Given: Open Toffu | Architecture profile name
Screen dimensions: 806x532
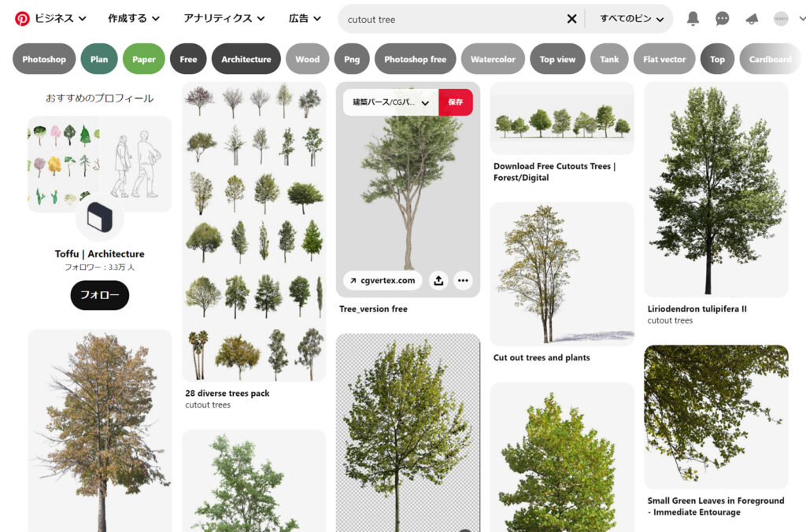Looking at the screenshot, I should pos(100,254).
